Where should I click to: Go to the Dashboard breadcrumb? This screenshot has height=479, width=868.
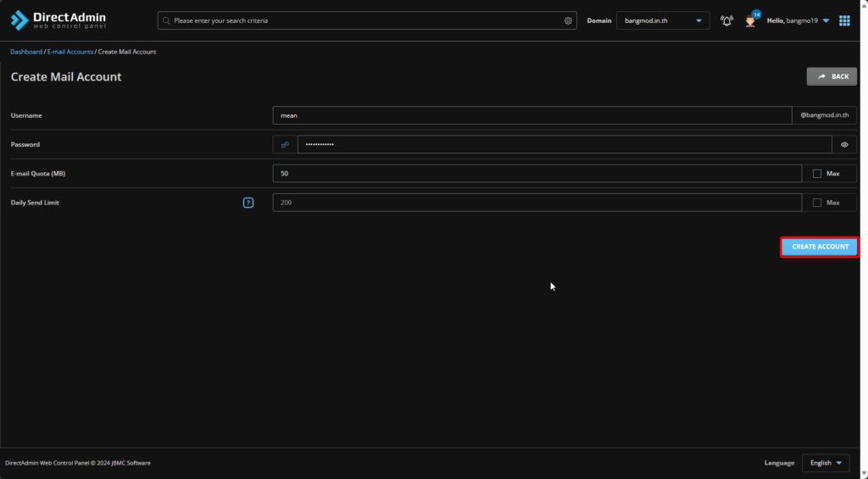coord(25,52)
